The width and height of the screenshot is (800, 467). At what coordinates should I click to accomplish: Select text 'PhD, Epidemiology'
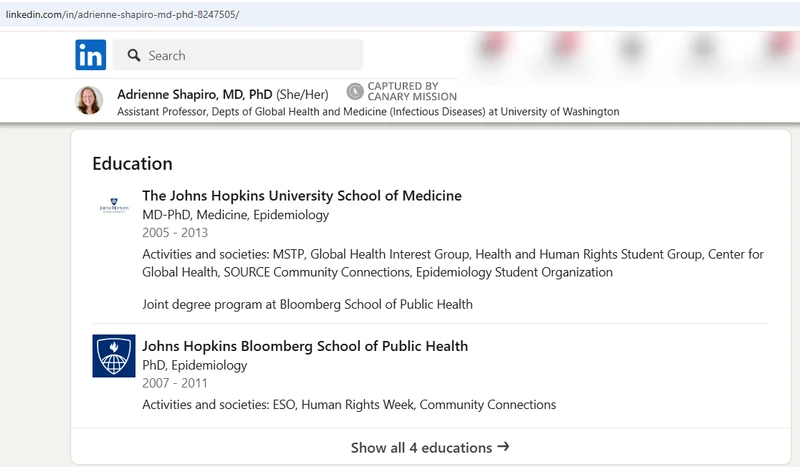pyautogui.click(x=195, y=365)
